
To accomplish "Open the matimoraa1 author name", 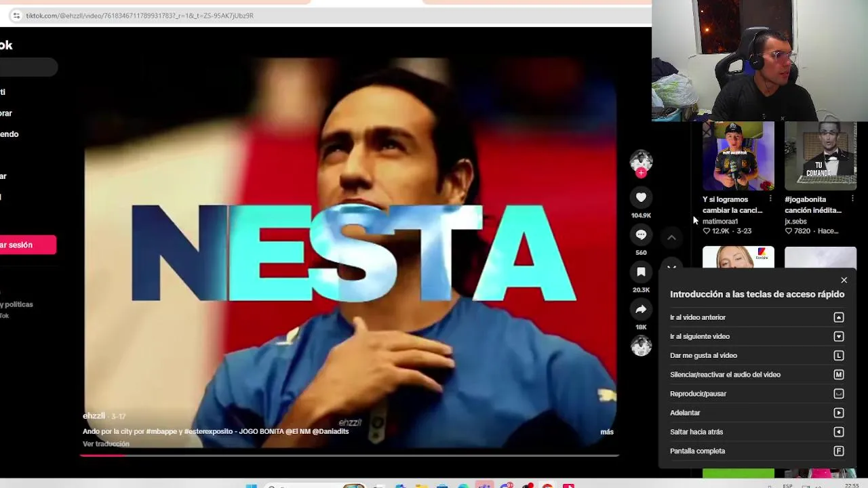I will 720,221.
